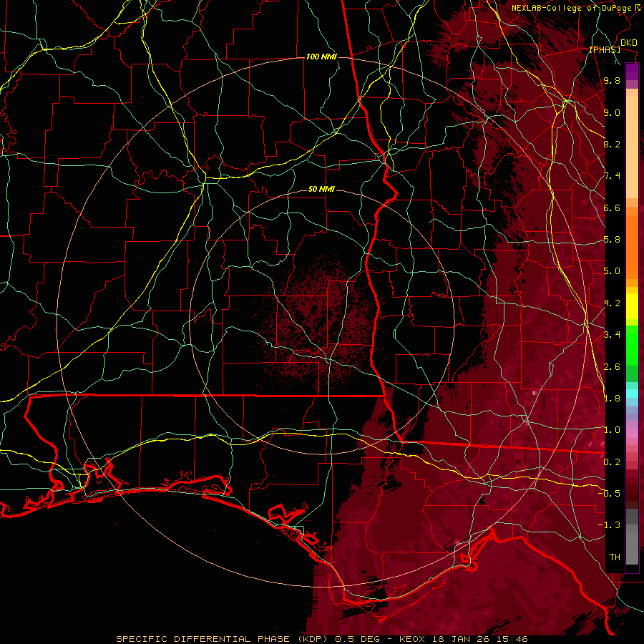644x644 pixels.
Task: Click the 1.0 value on the color scale
Action: coord(612,430)
